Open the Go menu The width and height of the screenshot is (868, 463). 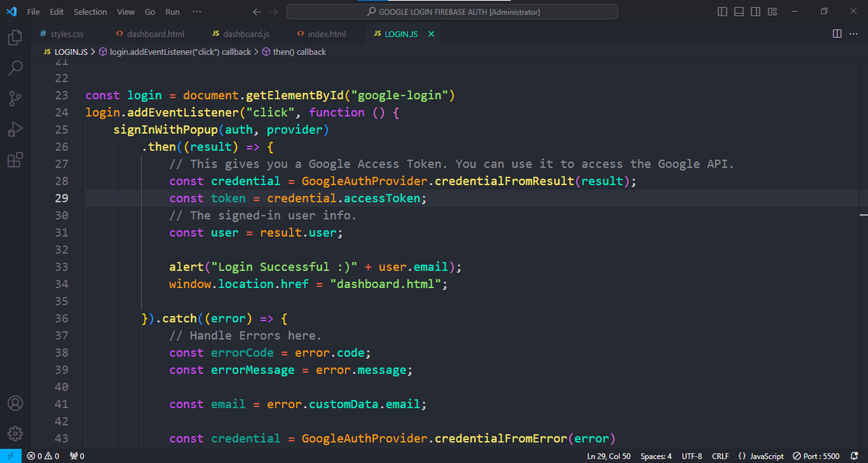coord(150,12)
